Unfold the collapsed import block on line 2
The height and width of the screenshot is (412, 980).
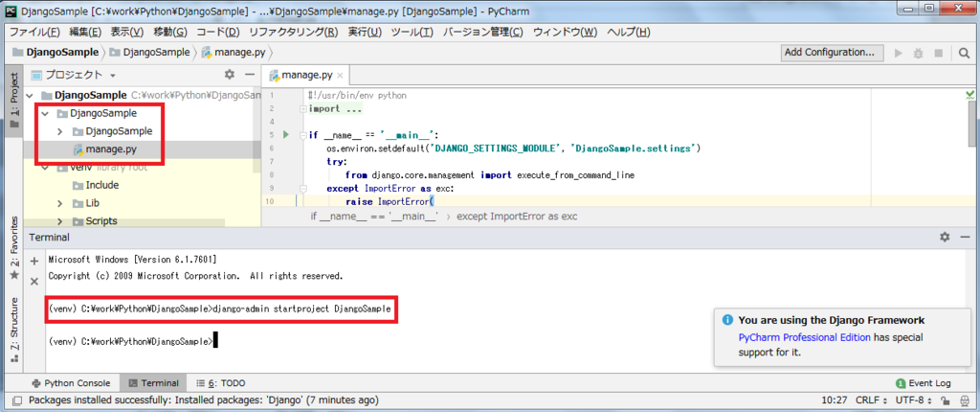[302, 108]
